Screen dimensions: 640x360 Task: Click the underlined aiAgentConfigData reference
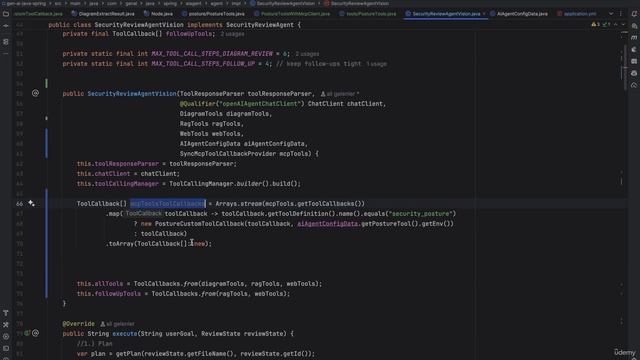coord(327,224)
